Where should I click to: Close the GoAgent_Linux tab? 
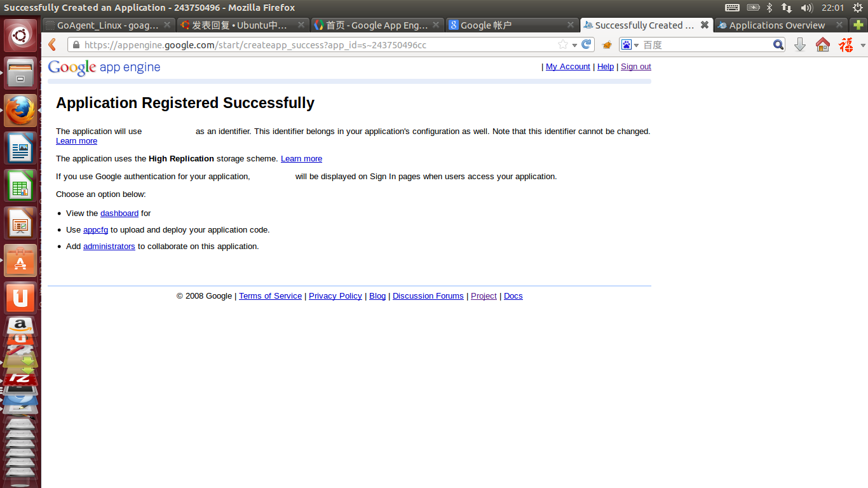pos(166,25)
